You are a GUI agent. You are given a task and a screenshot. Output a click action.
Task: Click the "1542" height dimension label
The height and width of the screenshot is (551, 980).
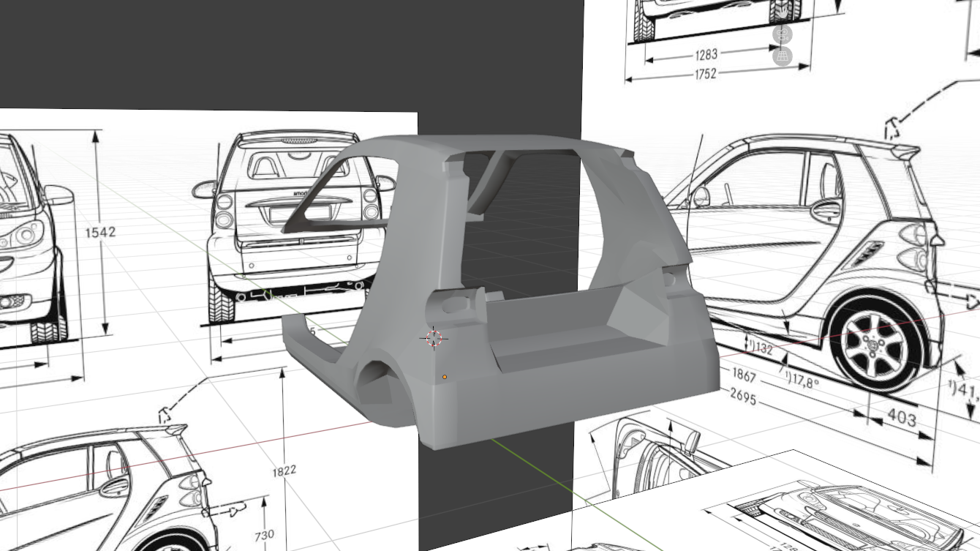pos(100,232)
